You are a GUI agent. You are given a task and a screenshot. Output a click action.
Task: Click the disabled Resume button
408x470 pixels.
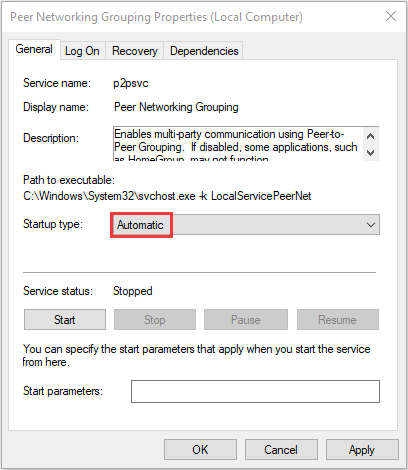pyautogui.click(x=338, y=320)
